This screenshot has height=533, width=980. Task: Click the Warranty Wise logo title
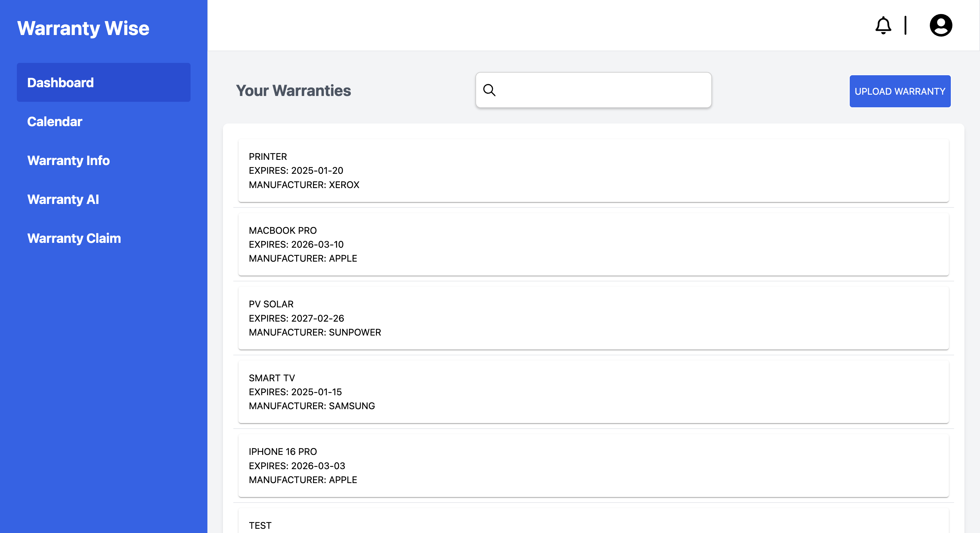click(83, 28)
